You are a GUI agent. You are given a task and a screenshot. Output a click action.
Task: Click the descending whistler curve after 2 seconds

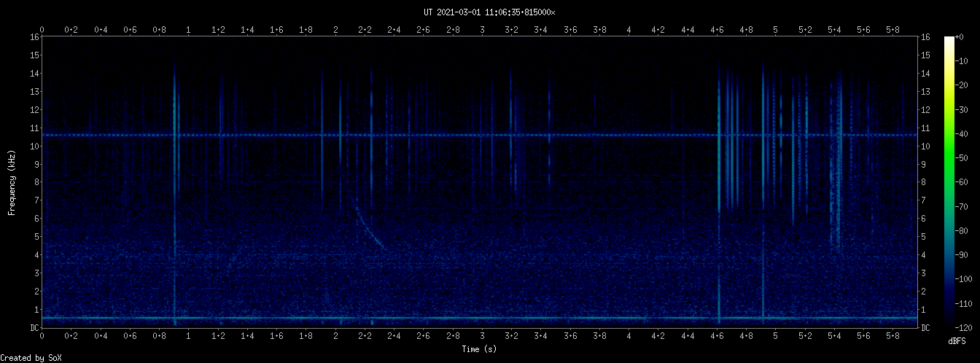[368, 227]
